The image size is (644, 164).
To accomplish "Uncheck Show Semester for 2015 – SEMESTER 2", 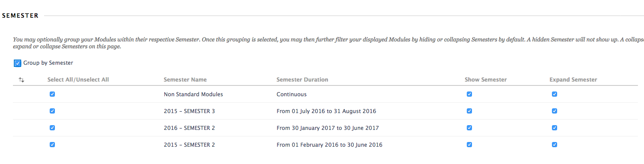I will pyautogui.click(x=469, y=145).
